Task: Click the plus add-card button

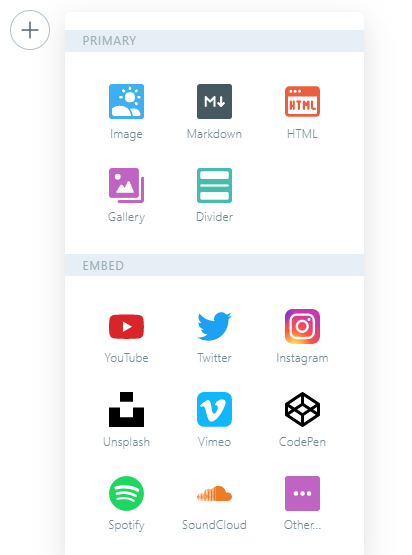Action: point(30,30)
